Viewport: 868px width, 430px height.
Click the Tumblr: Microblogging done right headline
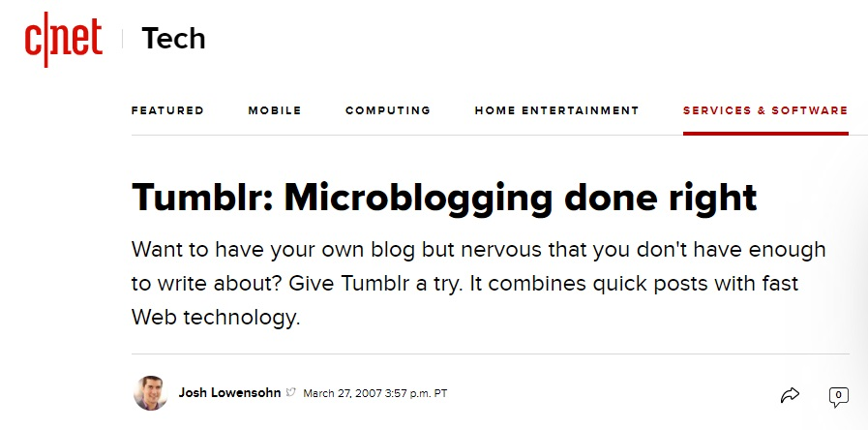pos(444,198)
